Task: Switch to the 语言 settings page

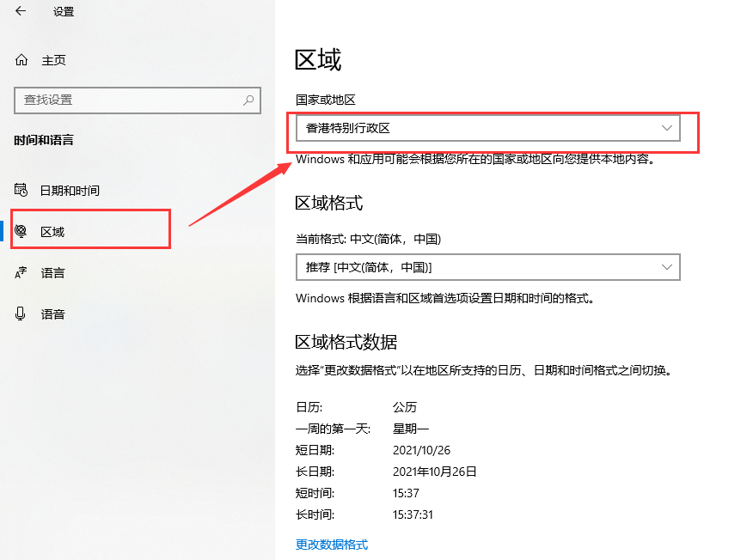Action: [53, 273]
